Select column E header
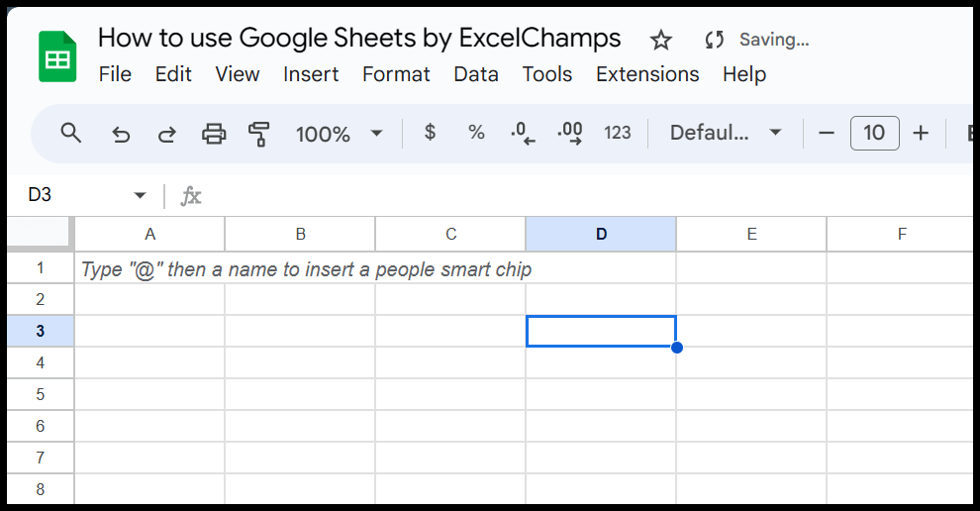Viewport: 980px width, 511px height. point(751,235)
